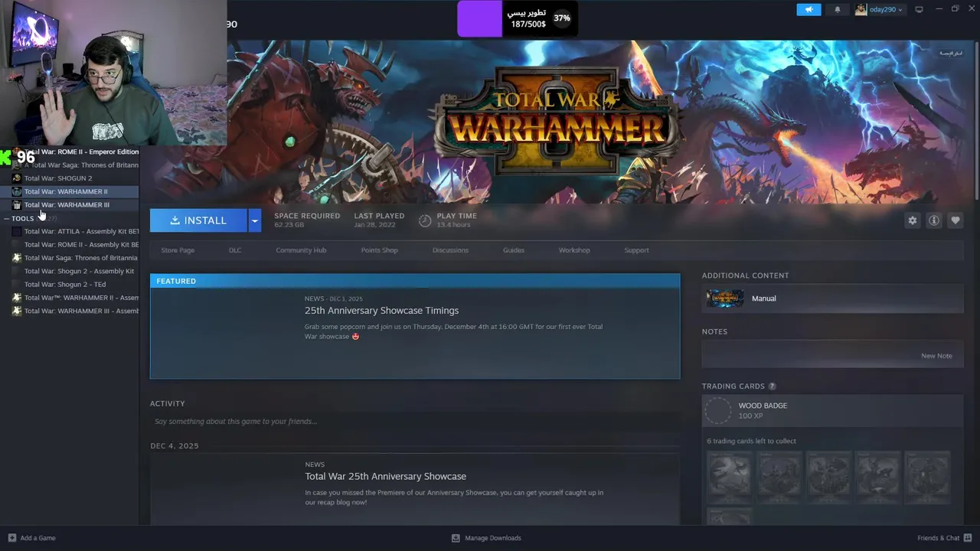Open Manage Downloads
Screen dimensions: 980x551
[486, 538]
